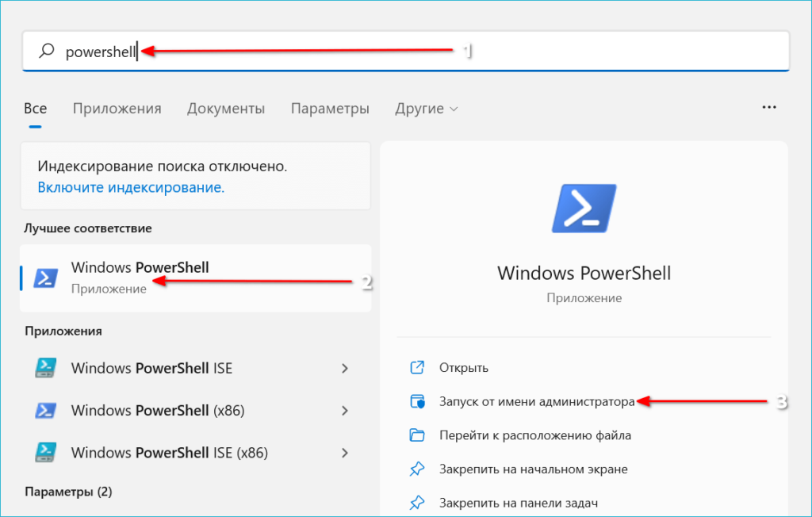Click the PowerShell ISE (x86) app icon
812x517 pixels.
(x=45, y=454)
